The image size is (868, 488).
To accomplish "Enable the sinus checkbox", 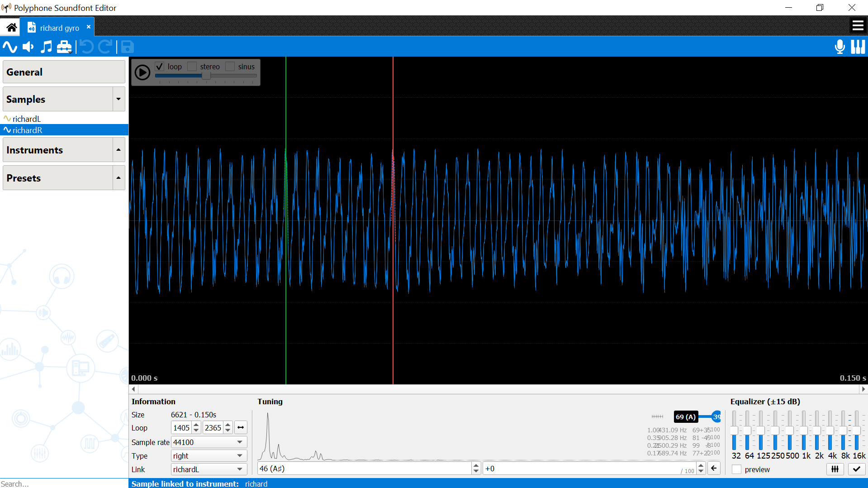I will tap(230, 66).
